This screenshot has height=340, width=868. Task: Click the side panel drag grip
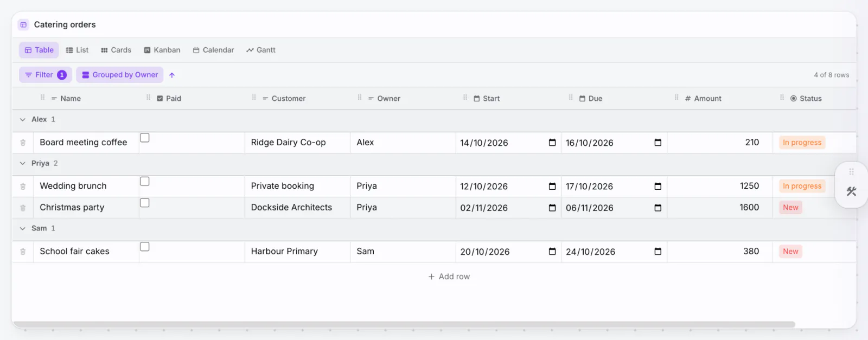pyautogui.click(x=851, y=172)
